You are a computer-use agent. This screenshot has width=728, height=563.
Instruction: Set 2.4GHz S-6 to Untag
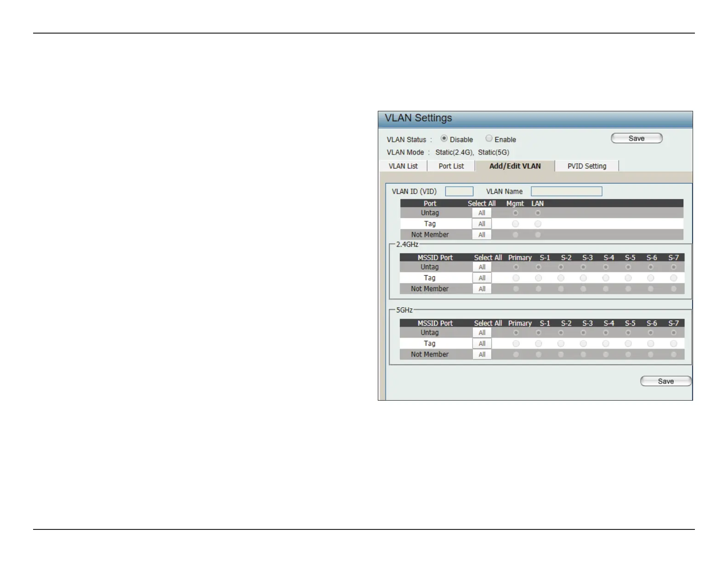pyautogui.click(x=651, y=267)
